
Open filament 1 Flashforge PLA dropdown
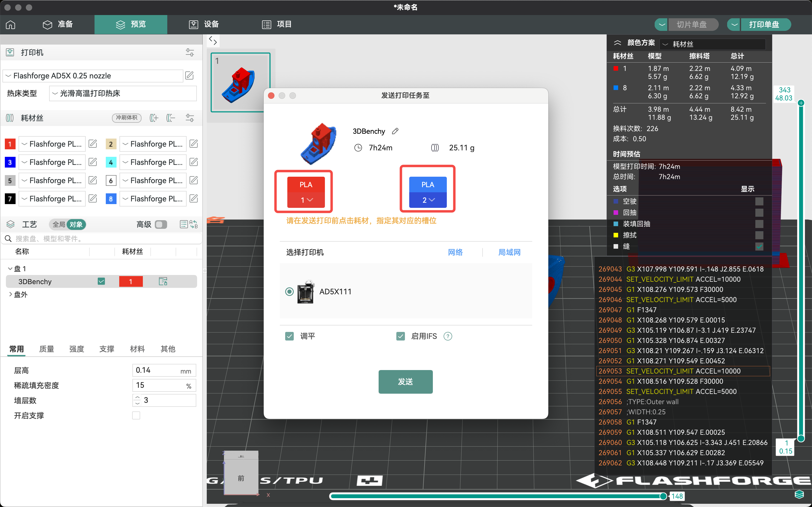[52, 144]
